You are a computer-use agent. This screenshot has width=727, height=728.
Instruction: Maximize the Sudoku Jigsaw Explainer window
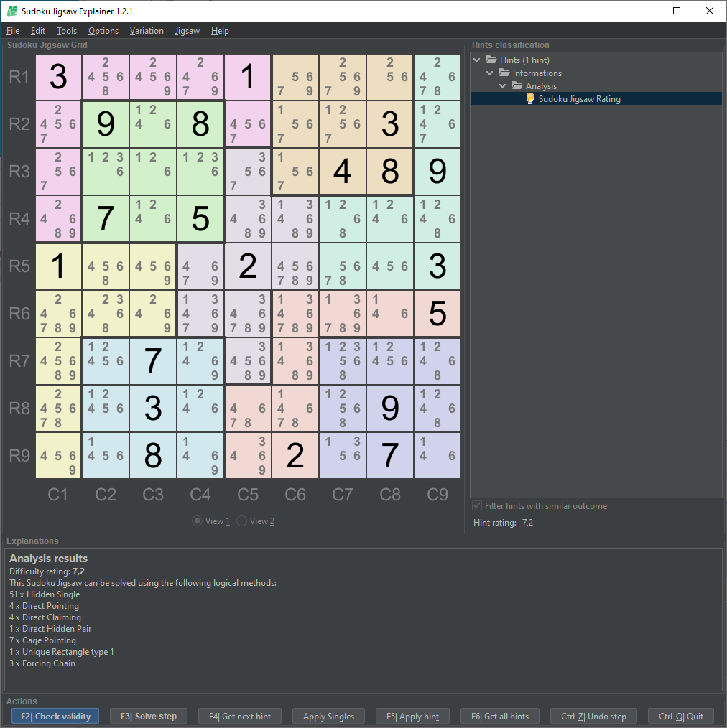coord(677,11)
